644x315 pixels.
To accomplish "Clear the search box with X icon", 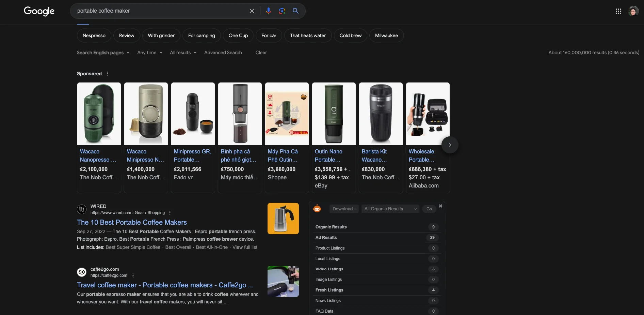I will pos(252,11).
